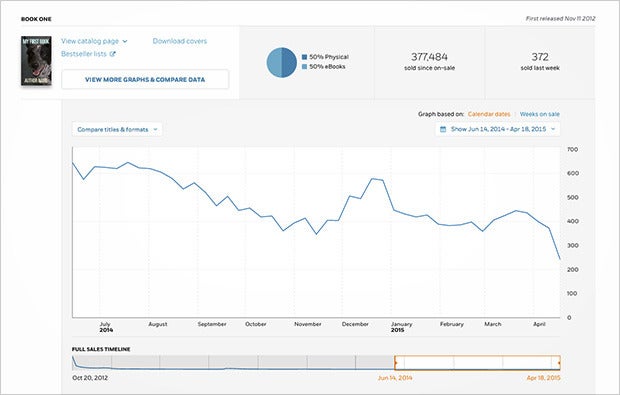Screen dimensions: 620x395
Task: Click the 50% Physical legend swatch
Action: pyautogui.click(x=304, y=57)
